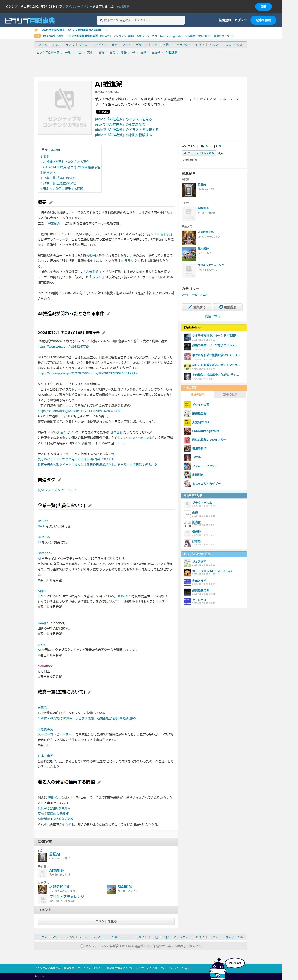The image size is (298, 980).
Task: Open the ゲーム category menu item
Action: pos(83,45)
